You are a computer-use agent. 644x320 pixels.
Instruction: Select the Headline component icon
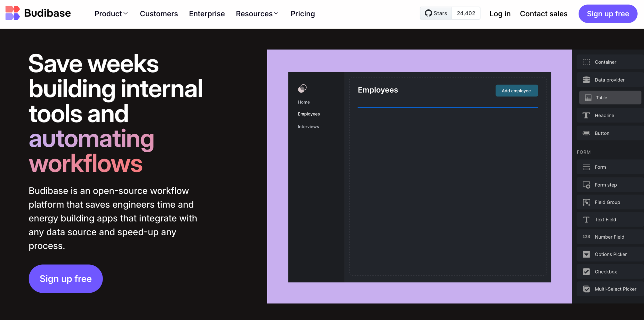pos(586,115)
